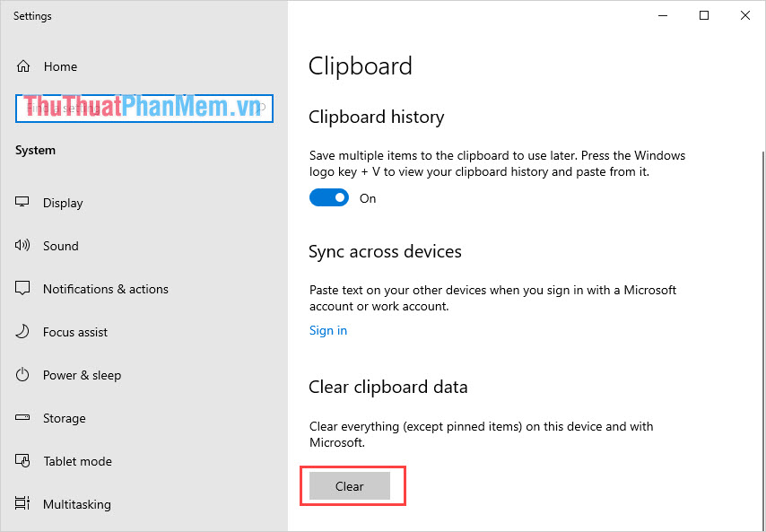Go to the Home settings page
The width and height of the screenshot is (766, 532).
(x=60, y=65)
